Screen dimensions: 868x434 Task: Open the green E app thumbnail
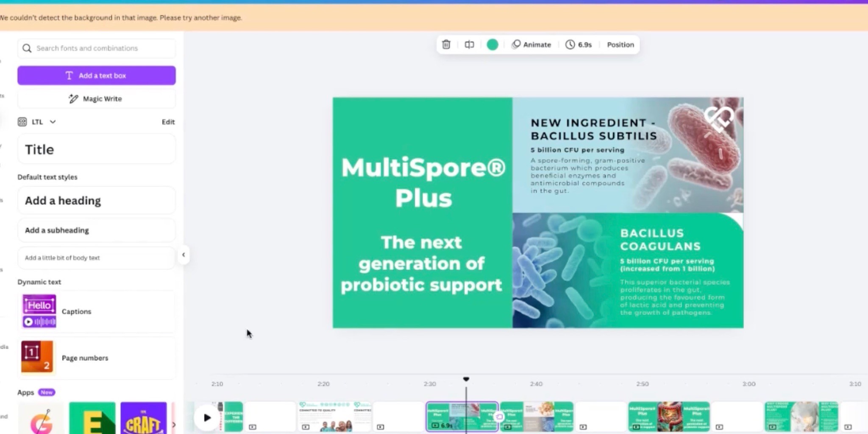tap(92, 418)
